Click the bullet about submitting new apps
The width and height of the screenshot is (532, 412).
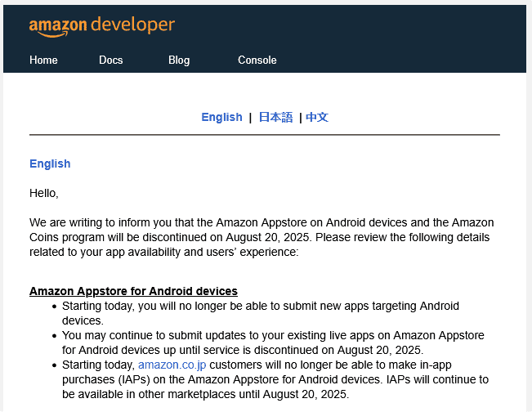pos(260,313)
